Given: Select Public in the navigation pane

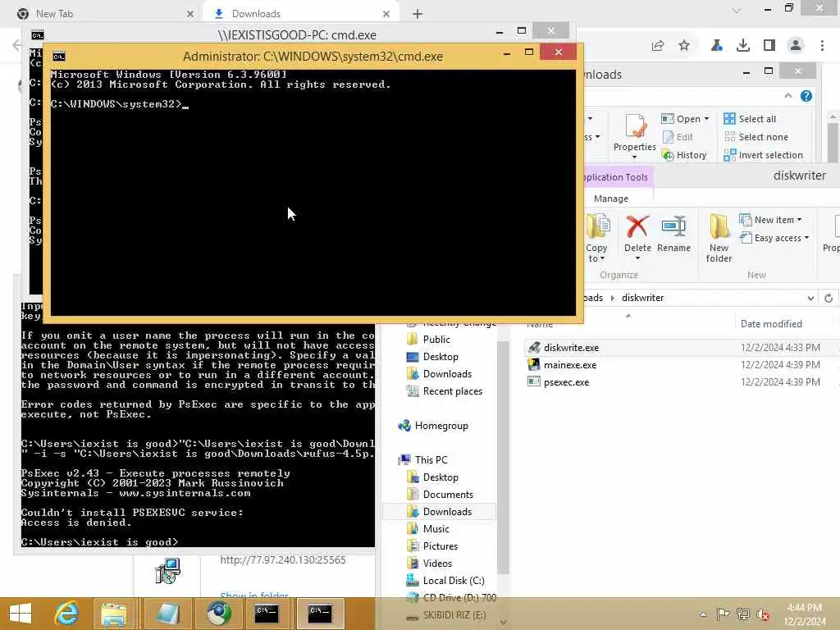Looking at the screenshot, I should [x=436, y=340].
